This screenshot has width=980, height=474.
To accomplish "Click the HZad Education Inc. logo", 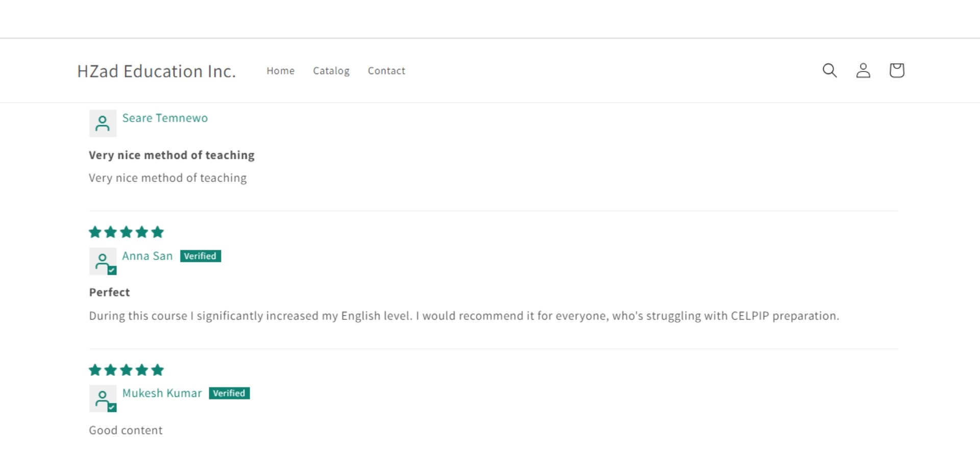I will 156,71.
